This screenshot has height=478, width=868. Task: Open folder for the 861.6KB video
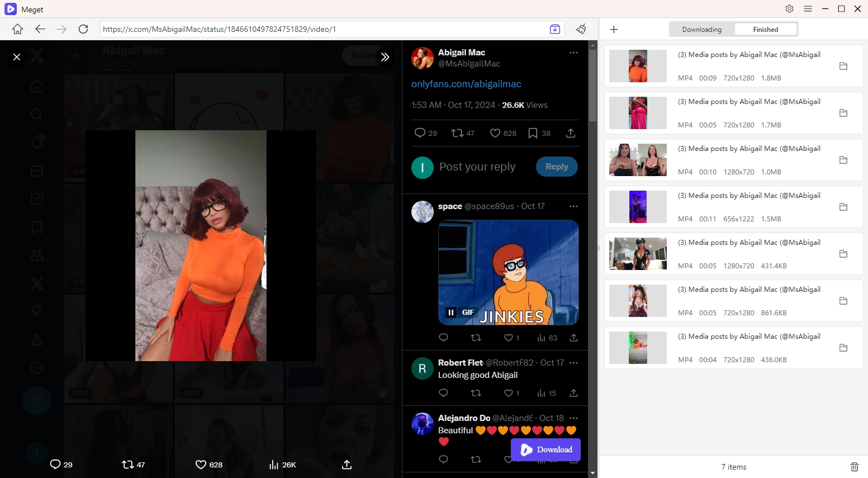tap(843, 301)
